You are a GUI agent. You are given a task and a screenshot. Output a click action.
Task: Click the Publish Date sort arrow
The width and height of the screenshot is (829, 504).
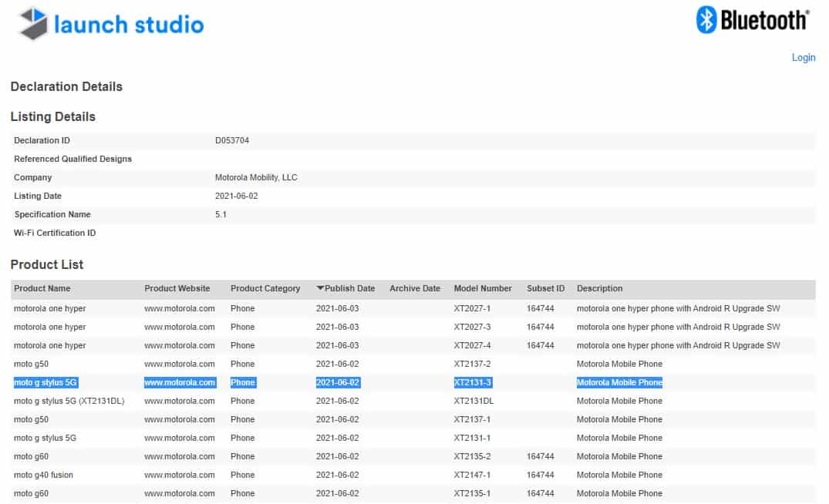tap(320, 289)
